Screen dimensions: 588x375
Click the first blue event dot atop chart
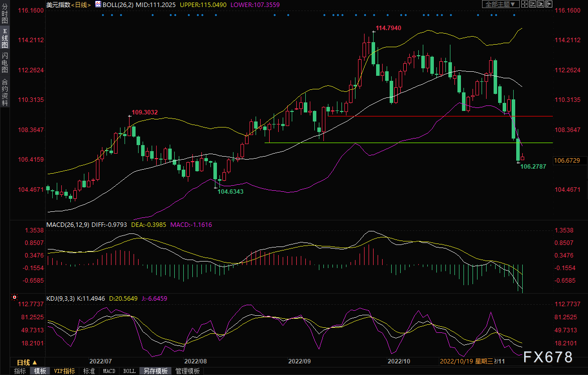coord(102,15)
